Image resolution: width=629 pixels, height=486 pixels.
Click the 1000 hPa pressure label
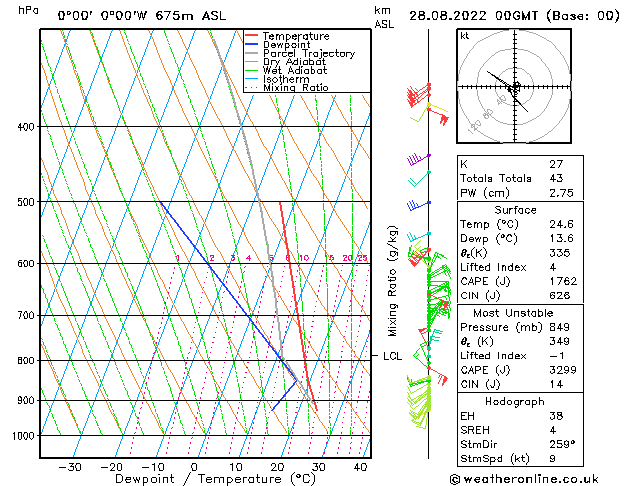tap(24, 436)
